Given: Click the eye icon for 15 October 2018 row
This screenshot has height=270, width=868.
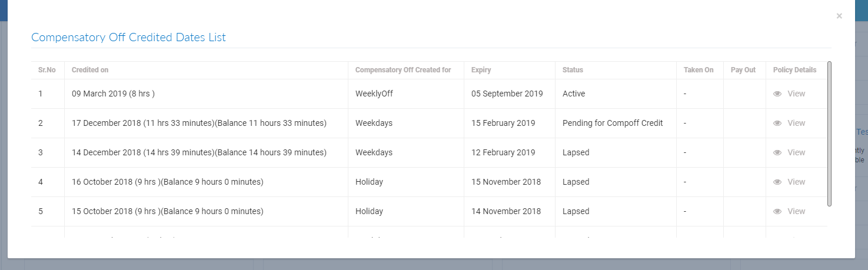Looking at the screenshot, I should pos(777,211).
